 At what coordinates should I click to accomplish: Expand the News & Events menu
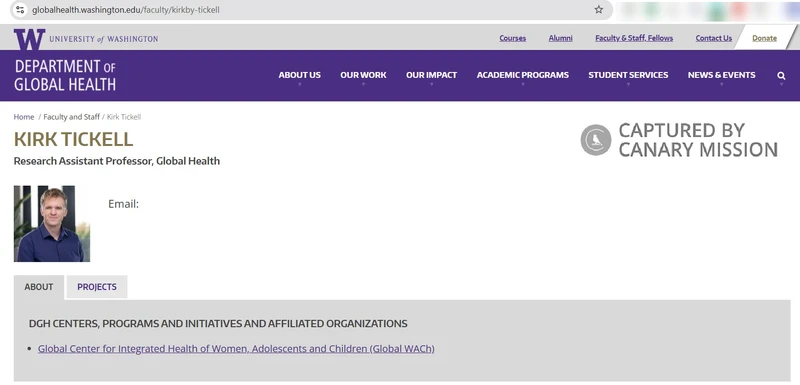tap(721, 75)
